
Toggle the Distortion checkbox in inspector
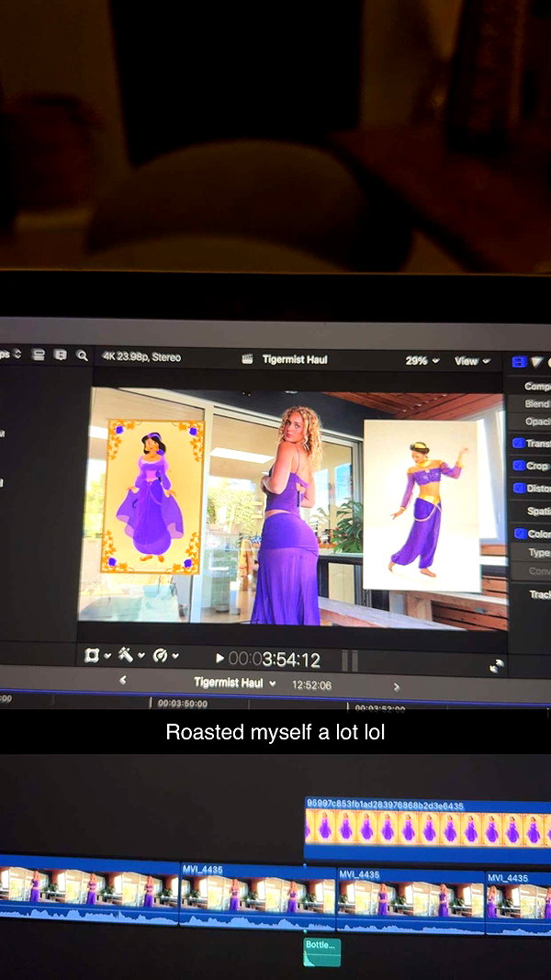tap(519, 488)
